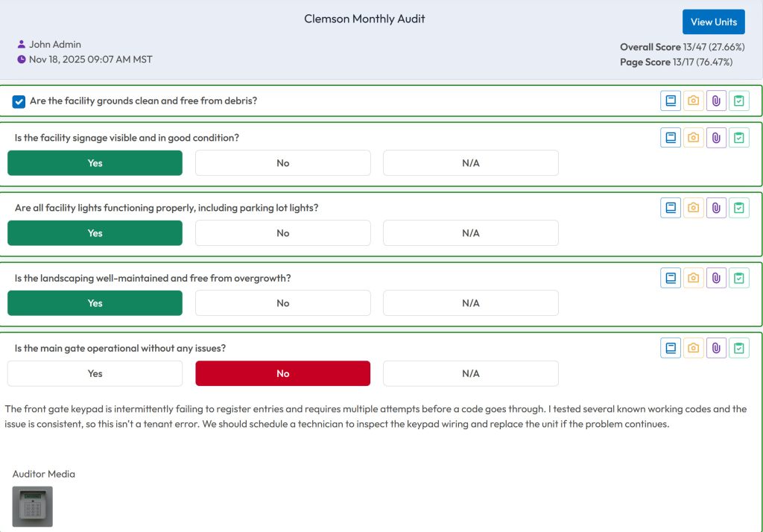Click the camera icon for signage question
The image size is (763, 532).
pos(694,138)
